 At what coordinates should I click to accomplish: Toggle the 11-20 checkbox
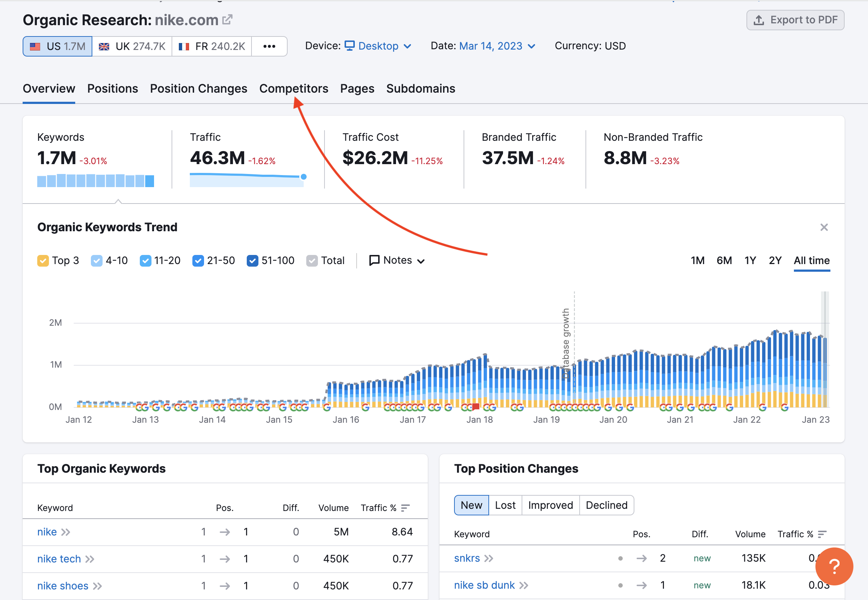[x=145, y=261]
